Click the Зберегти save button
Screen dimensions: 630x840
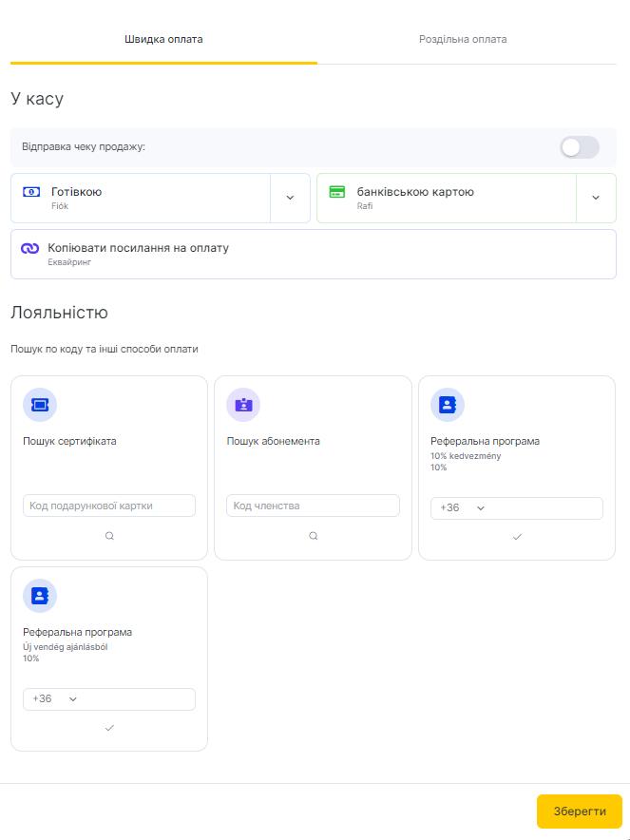[x=580, y=811]
